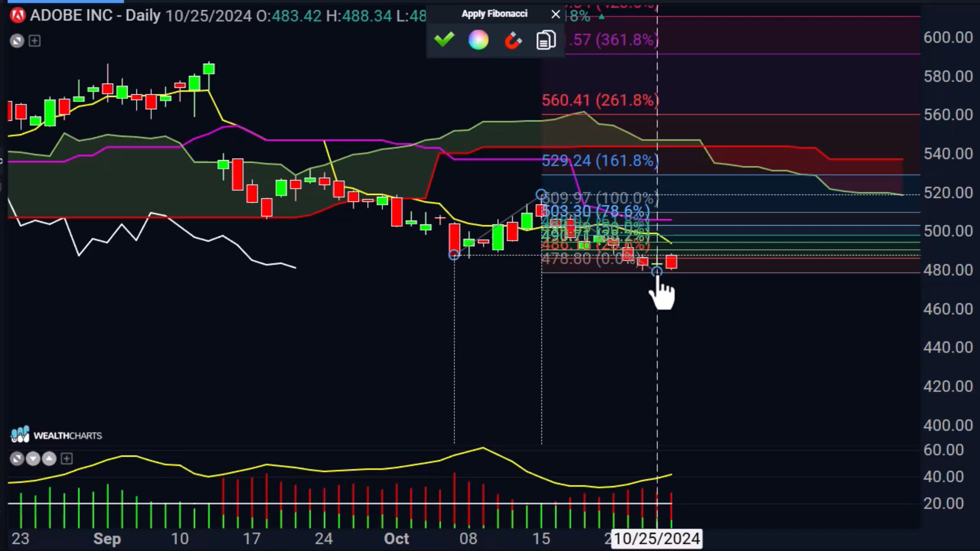Image resolution: width=980 pixels, height=551 pixels.
Task: Click the main chart maximize arrow icon
Action: tap(17, 41)
